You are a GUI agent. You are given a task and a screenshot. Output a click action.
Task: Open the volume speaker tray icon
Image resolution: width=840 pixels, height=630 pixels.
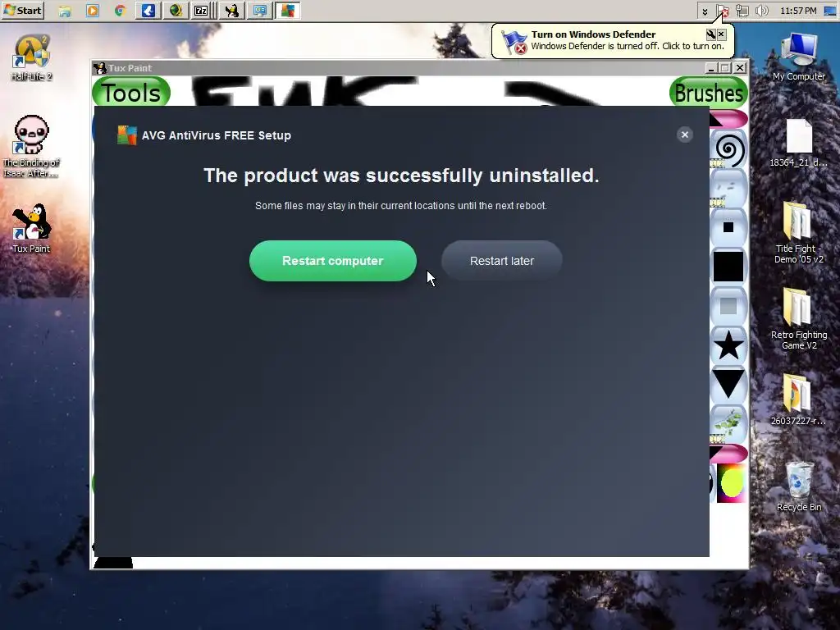click(x=761, y=11)
